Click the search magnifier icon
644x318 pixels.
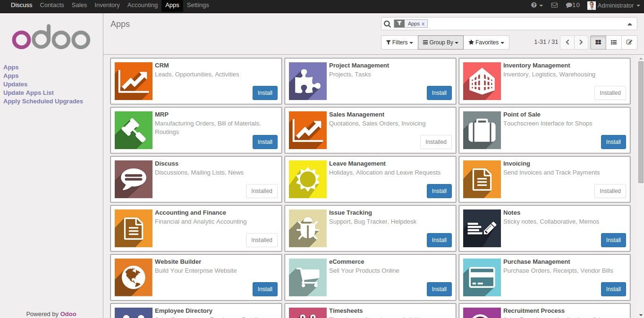tap(387, 24)
